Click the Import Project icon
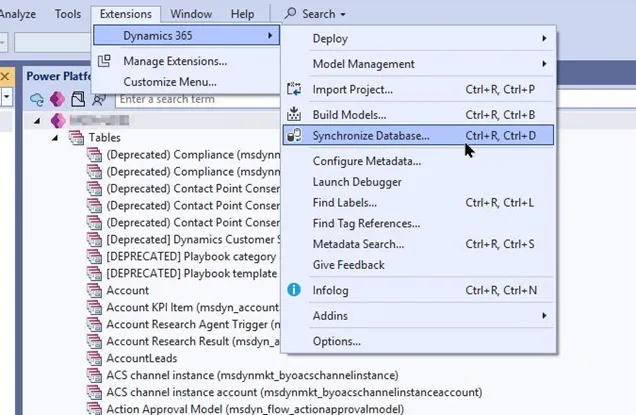 tap(294, 89)
